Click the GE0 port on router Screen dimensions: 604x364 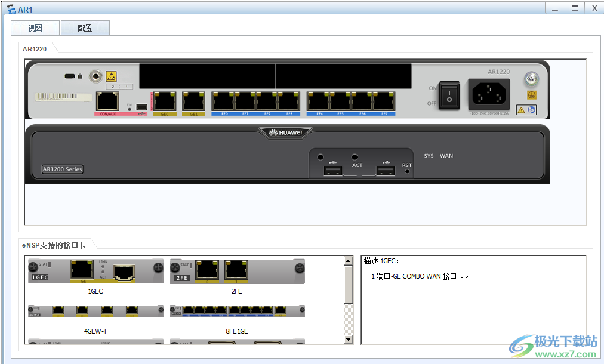[165, 101]
